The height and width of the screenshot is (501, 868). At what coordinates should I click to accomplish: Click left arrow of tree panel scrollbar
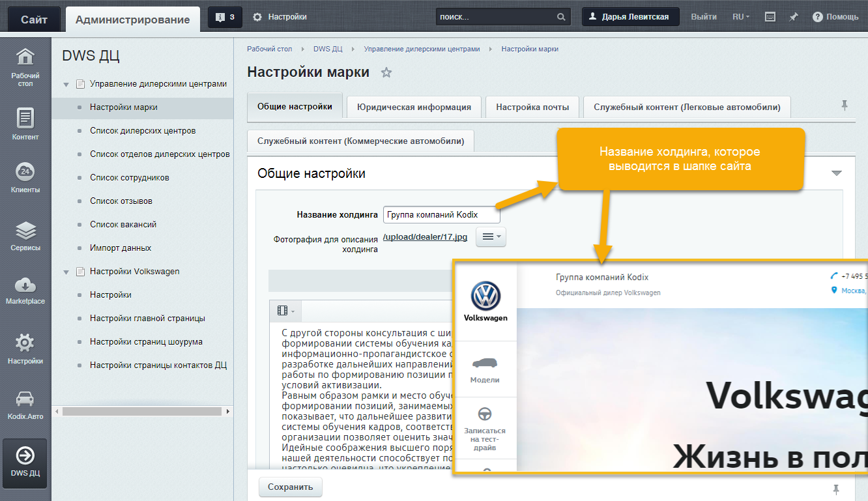click(57, 412)
